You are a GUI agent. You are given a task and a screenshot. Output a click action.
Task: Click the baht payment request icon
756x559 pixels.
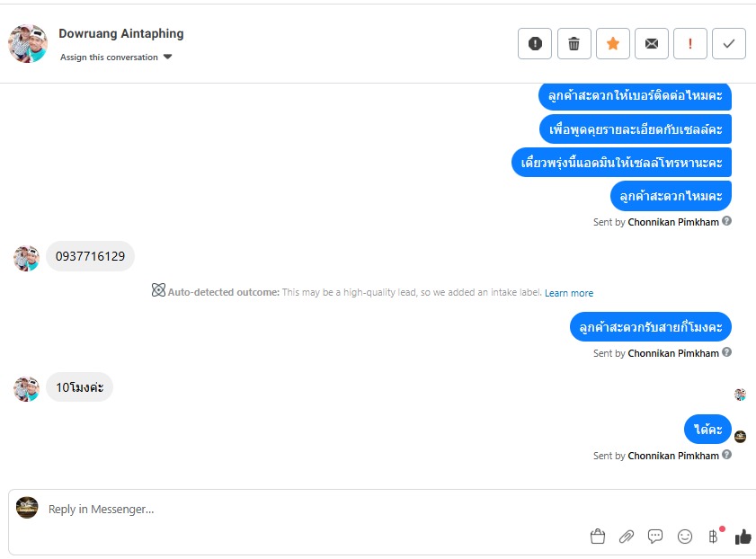click(714, 537)
